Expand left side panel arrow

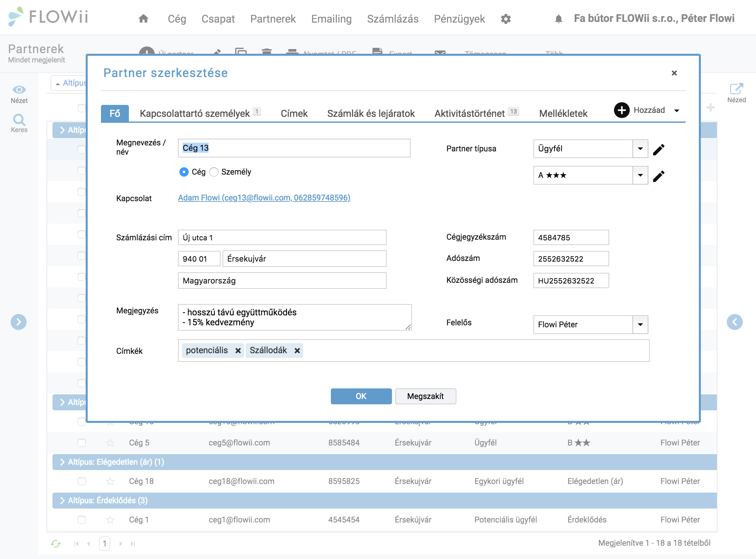(x=19, y=322)
